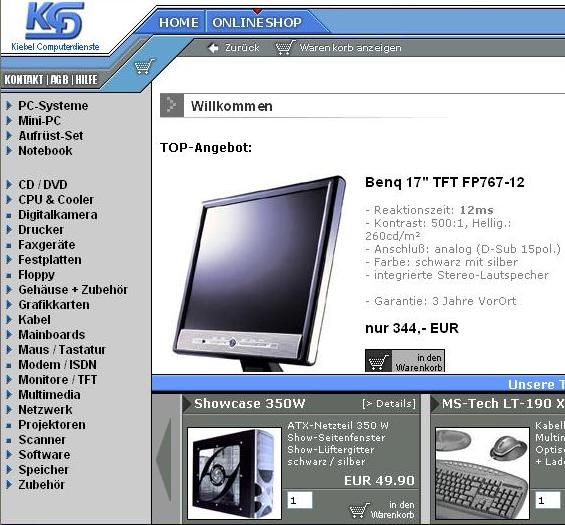The image size is (565, 525).
Task: Open the Multimedia category
Action: point(49,395)
